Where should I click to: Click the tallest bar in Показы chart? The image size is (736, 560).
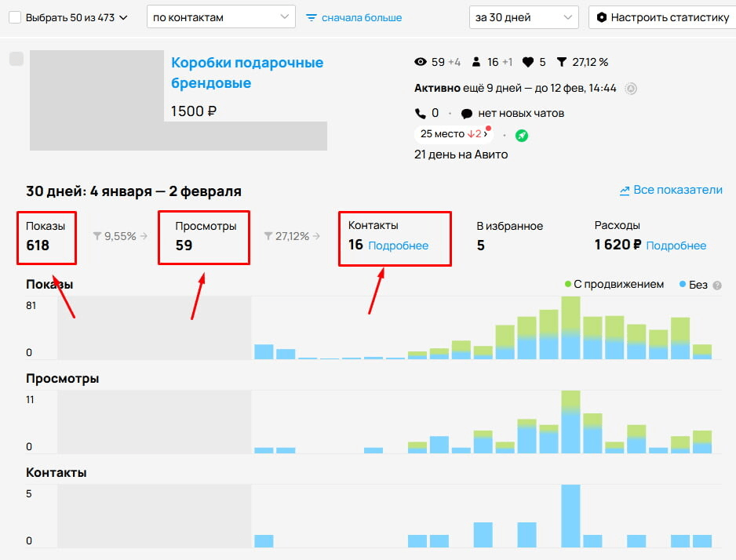click(x=570, y=328)
